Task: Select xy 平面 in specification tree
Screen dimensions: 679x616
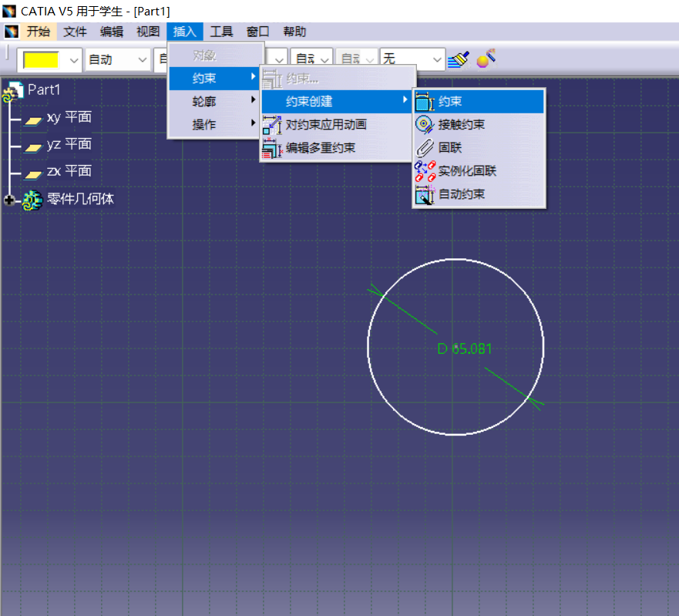Action: pos(69,117)
